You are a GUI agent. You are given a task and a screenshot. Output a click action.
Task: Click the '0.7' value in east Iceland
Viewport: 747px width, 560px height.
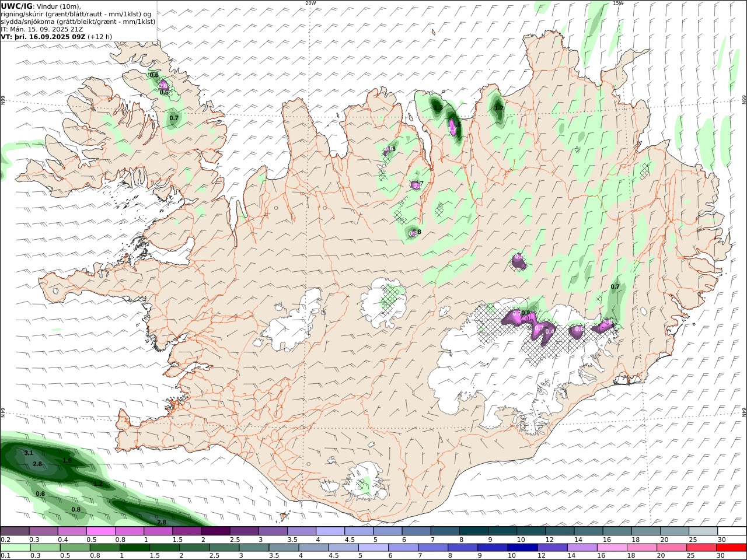(615, 286)
